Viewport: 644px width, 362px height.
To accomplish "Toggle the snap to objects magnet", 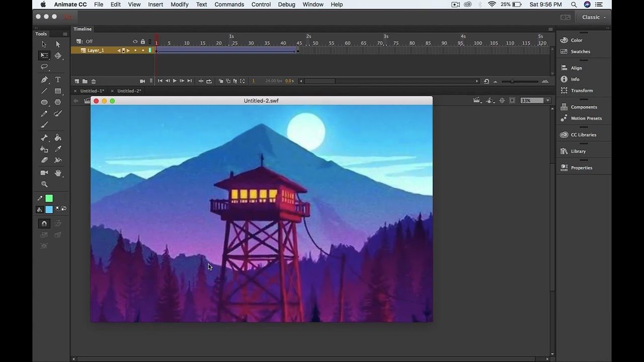I will tap(44, 223).
